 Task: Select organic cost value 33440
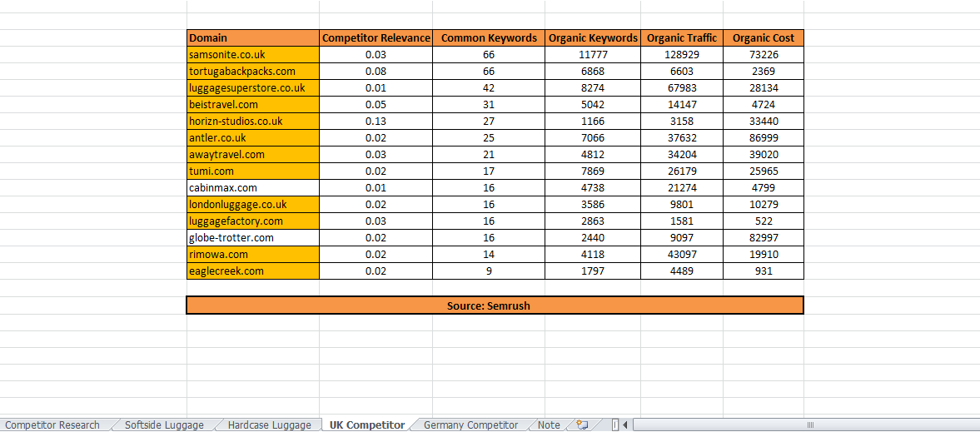[x=764, y=121]
